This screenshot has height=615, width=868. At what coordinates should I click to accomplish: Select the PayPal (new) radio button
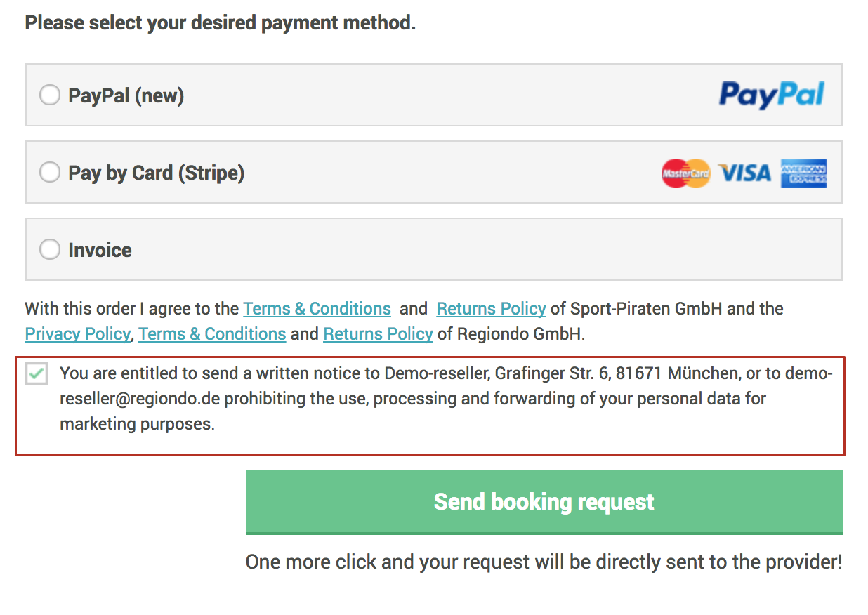tap(49, 95)
